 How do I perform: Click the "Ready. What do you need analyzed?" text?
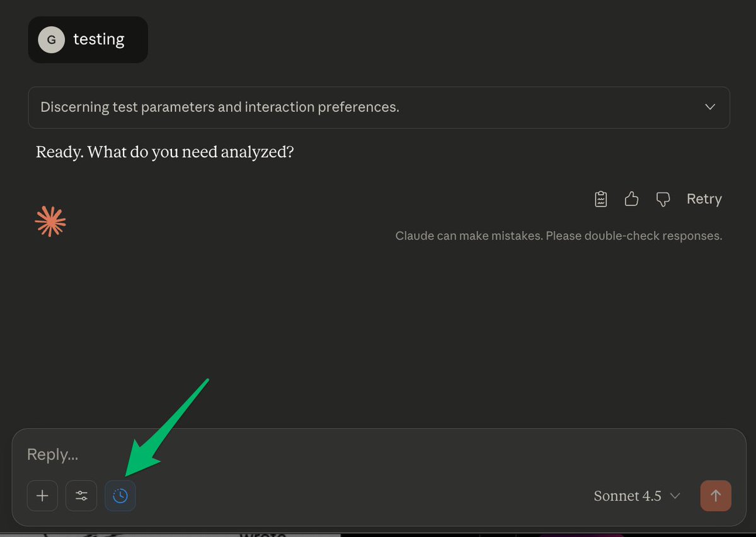click(x=165, y=152)
